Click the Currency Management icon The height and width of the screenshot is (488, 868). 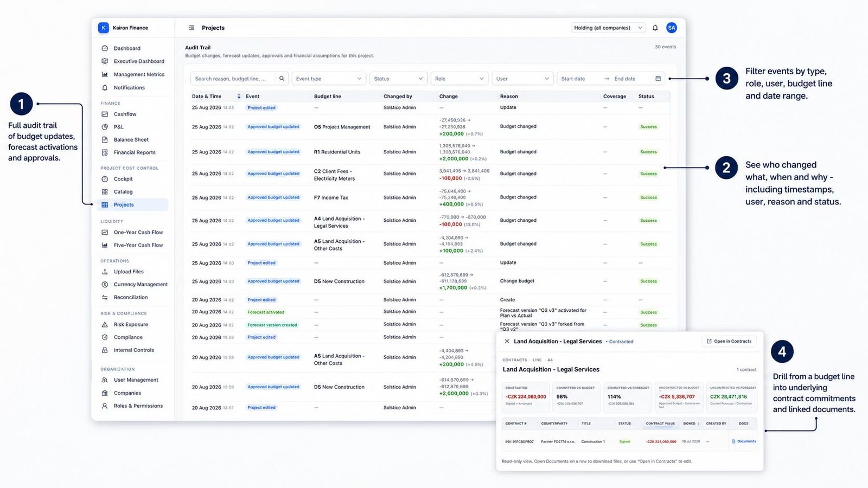pyautogui.click(x=105, y=284)
